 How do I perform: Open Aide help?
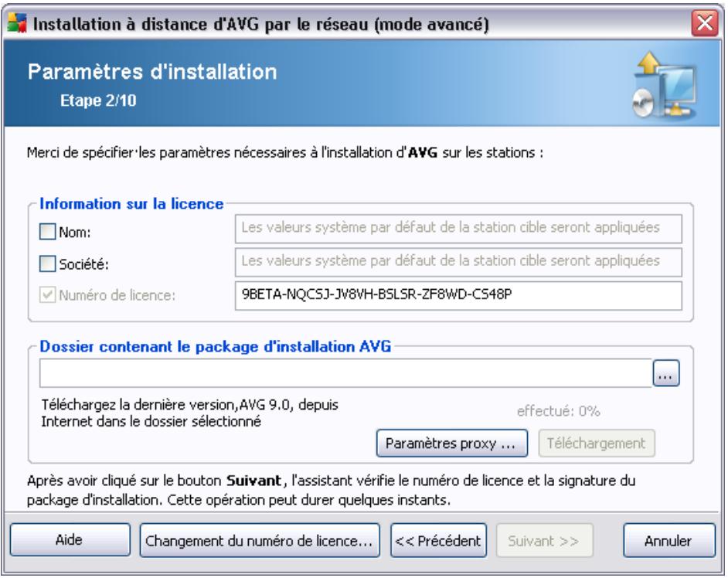point(70,540)
